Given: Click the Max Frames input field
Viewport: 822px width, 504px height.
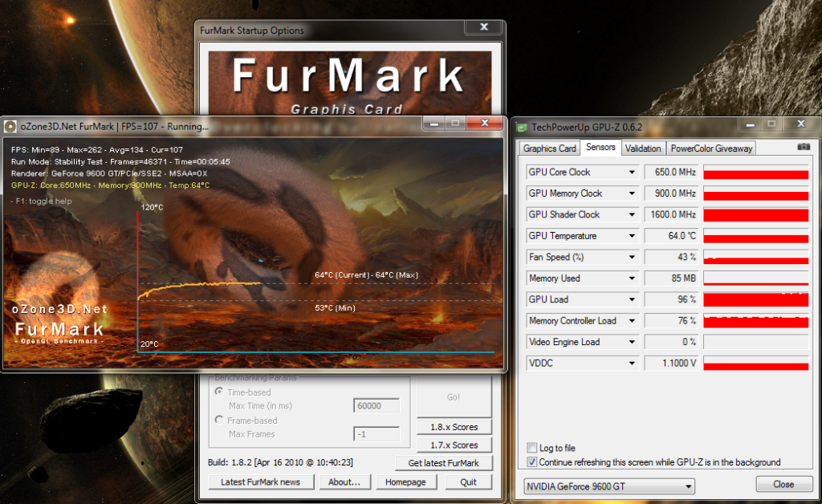Looking at the screenshot, I should click(x=376, y=434).
